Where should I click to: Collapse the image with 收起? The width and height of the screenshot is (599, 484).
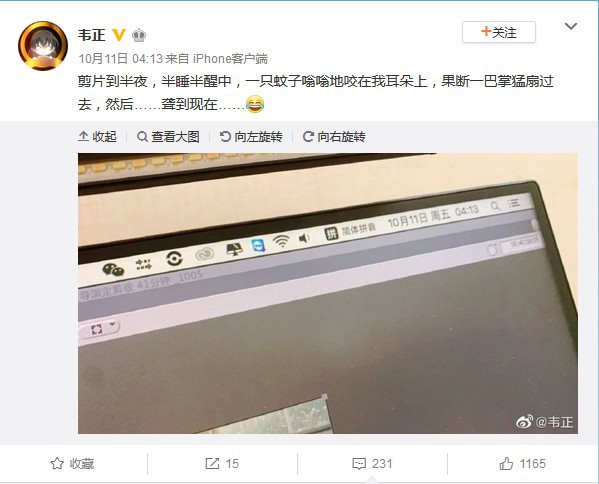(x=97, y=136)
